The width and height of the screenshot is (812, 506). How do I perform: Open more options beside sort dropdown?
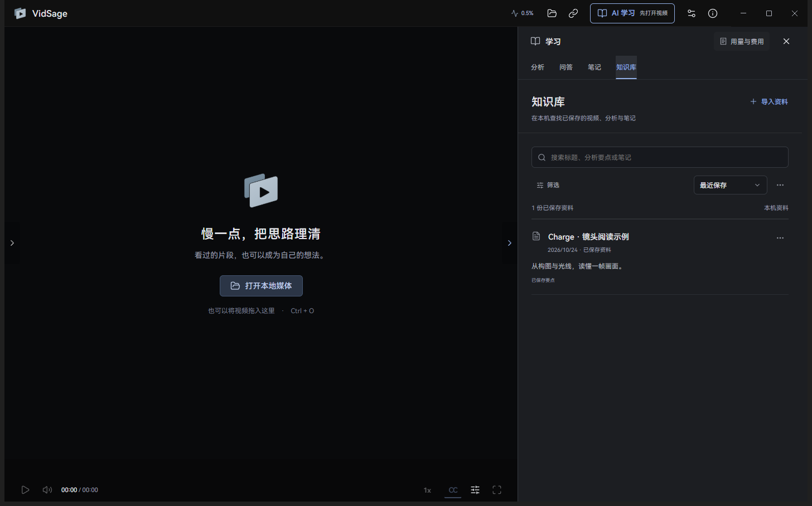pos(780,185)
